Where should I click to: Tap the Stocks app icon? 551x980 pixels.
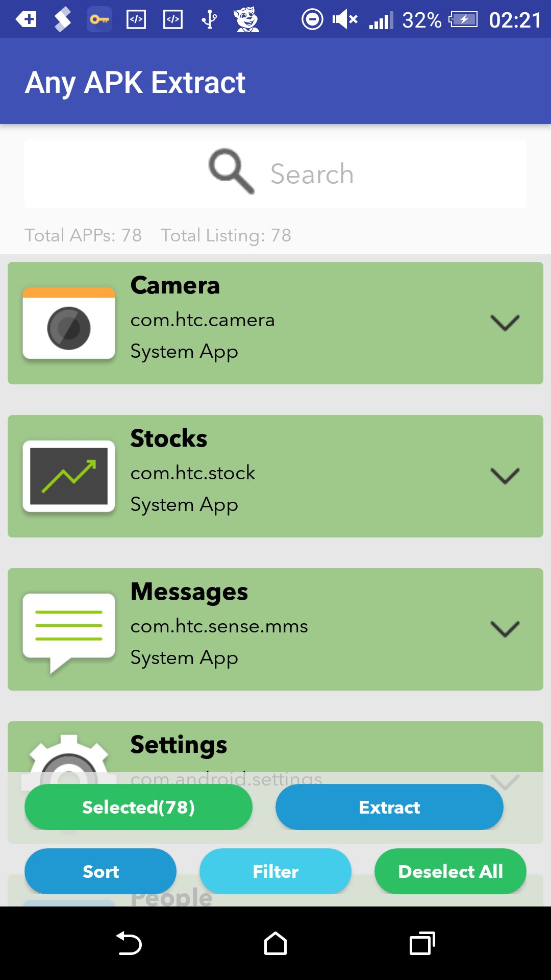pyautogui.click(x=69, y=476)
